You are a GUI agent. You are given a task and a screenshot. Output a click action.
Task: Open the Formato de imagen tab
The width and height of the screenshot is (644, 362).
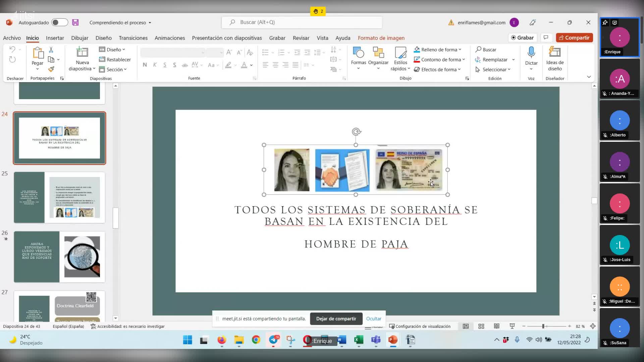381,38
